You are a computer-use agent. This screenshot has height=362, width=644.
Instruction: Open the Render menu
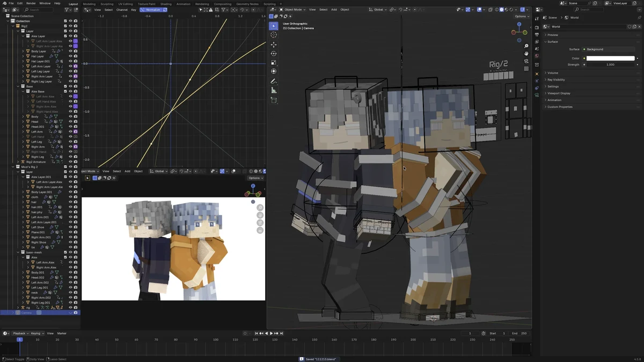[x=31, y=3]
